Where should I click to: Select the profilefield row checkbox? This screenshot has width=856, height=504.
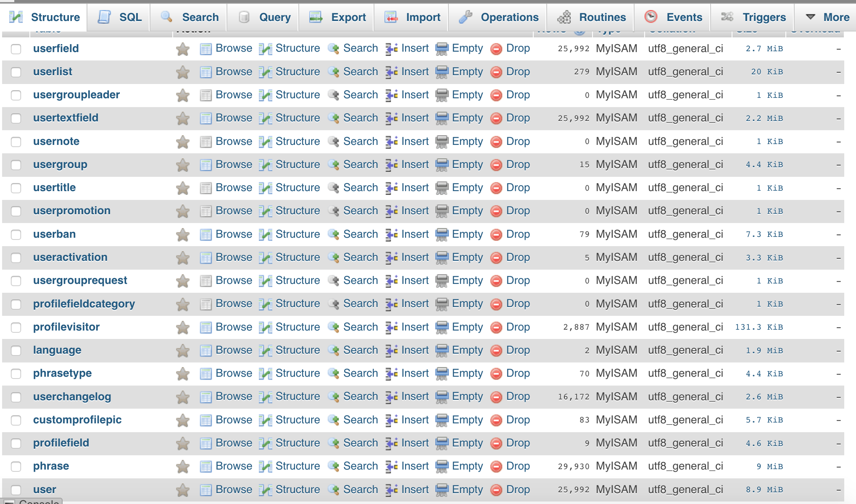16,444
